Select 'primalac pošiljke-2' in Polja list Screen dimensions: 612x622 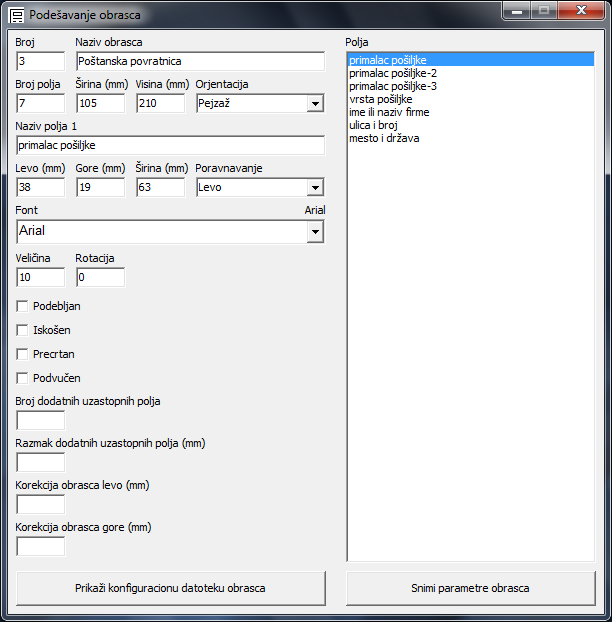tap(392, 73)
